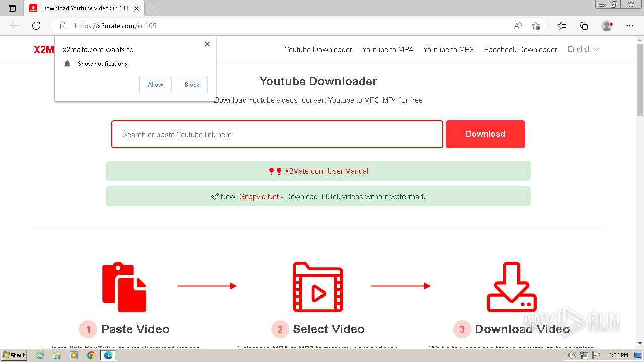The image size is (644, 362).
Task: Click the network tray icon
Action: (x=584, y=355)
